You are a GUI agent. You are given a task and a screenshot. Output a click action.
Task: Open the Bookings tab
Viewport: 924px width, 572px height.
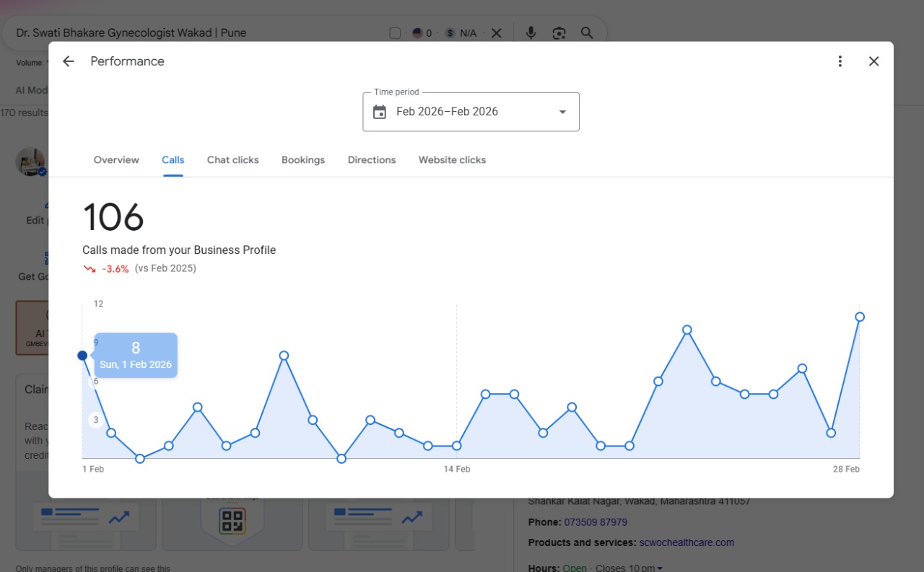click(303, 160)
